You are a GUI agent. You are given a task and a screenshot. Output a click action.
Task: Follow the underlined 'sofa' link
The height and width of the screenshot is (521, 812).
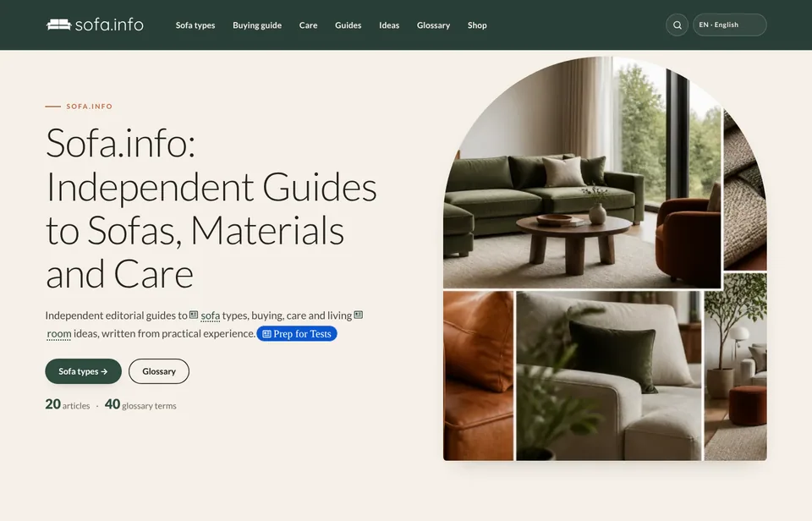[211, 315]
